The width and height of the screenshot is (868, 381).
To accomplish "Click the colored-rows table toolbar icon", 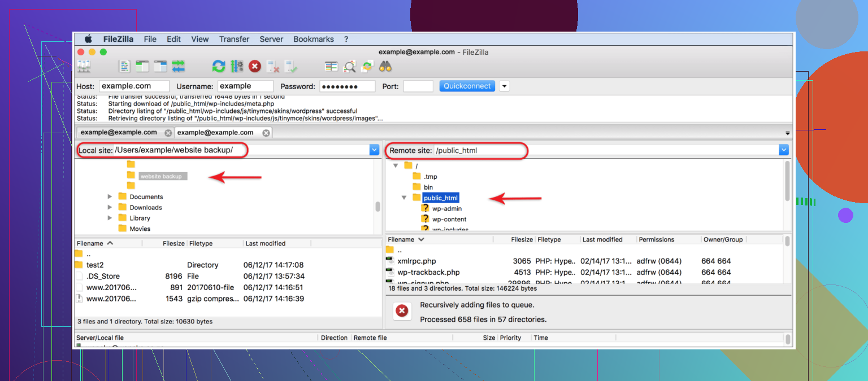I will click(331, 67).
